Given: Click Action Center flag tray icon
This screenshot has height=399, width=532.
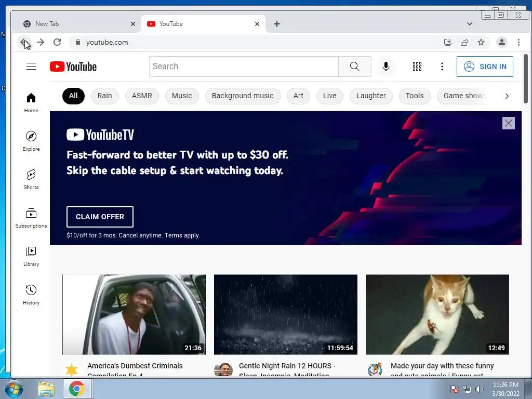Looking at the screenshot, I should [x=454, y=389].
